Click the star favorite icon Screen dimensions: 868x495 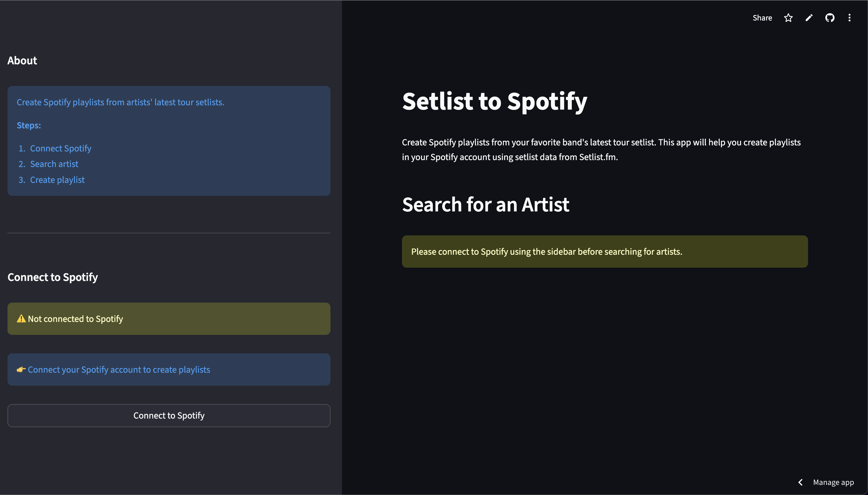[x=788, y=18]
